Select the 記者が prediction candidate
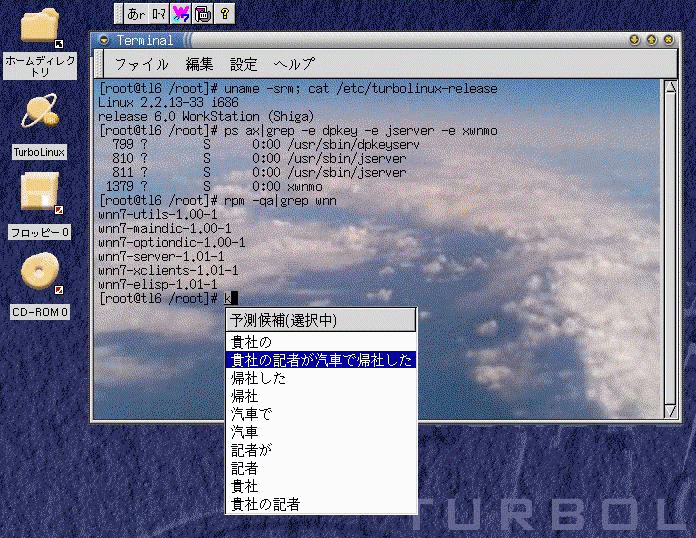 (251, 450)
